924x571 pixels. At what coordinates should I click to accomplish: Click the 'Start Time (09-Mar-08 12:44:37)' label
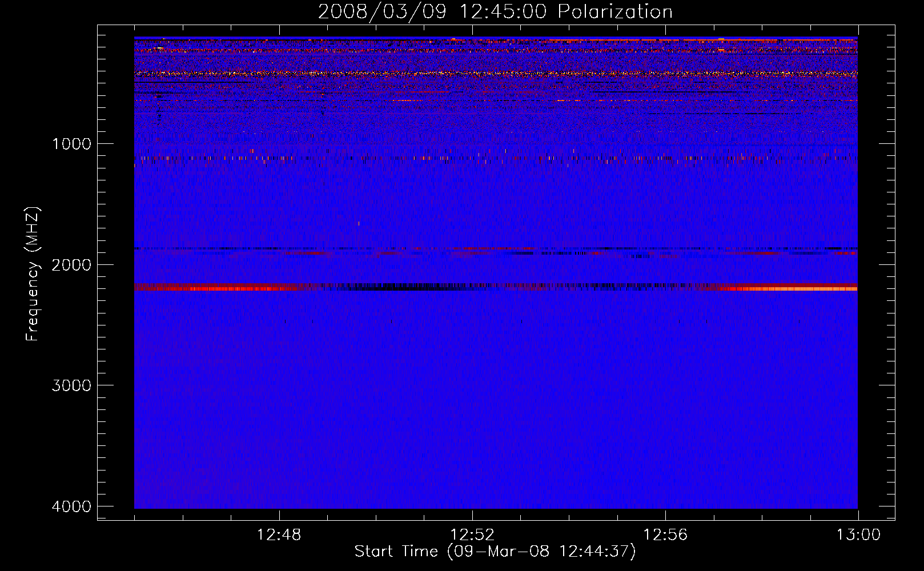pos(495,552)
